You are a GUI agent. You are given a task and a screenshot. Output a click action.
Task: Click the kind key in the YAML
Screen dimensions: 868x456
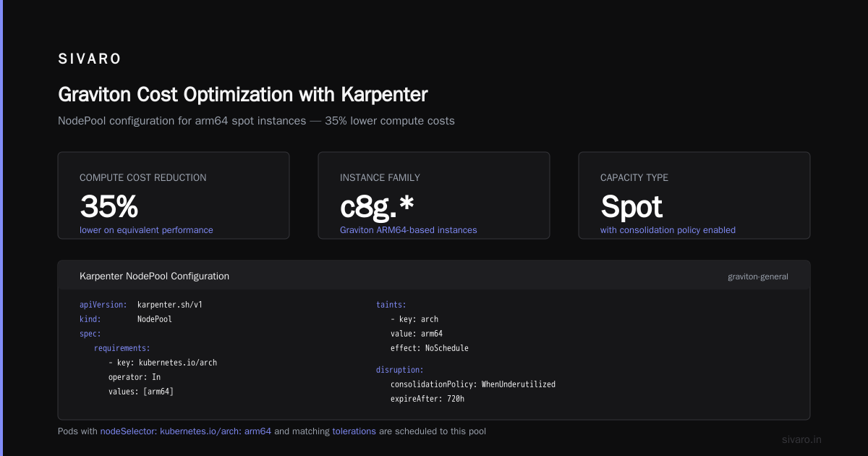pyautogui.click(x=90, y=319)
